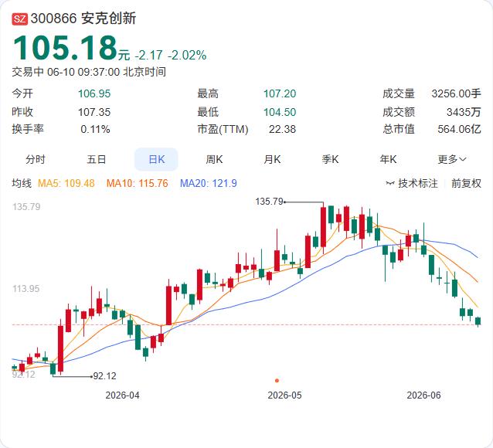Open the 年K chart tab
493x448 pixels.
pyautogui.click(x=388, y=159)
